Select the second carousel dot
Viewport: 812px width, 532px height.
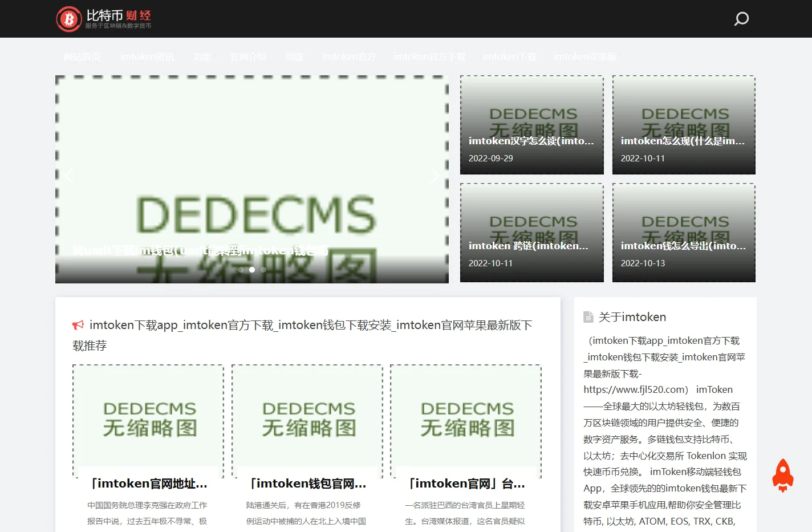(x=252, y=270)
